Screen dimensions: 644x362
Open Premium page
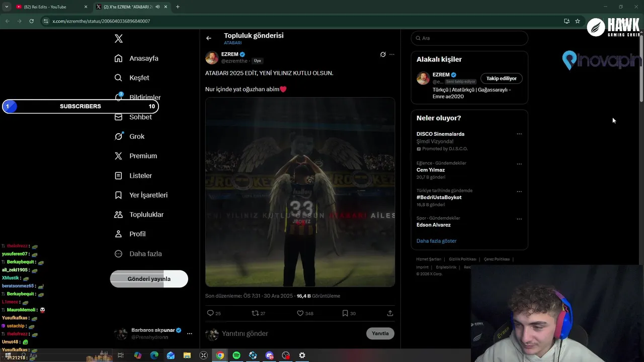click(136, 156)
